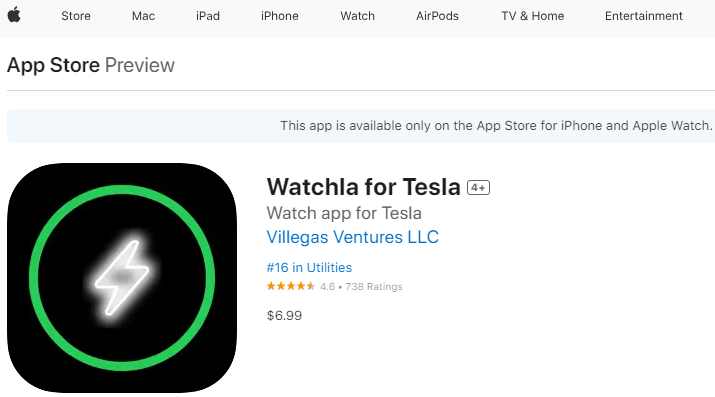Click the 738 Ratings text

point(373,287)
